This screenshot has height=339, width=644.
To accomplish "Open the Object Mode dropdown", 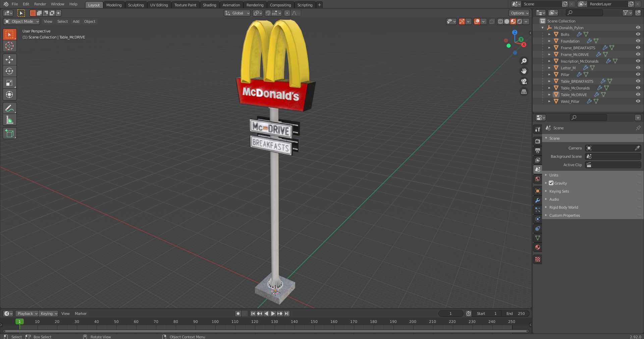I will pos(21,21).
